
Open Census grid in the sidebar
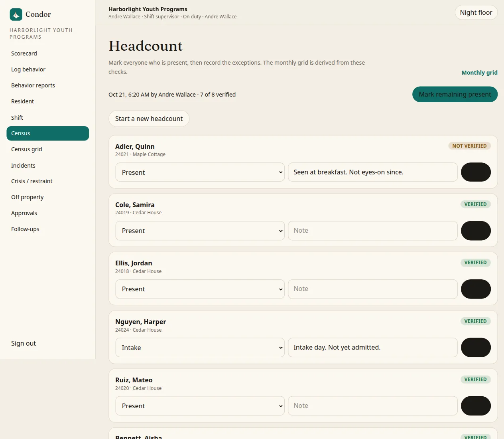[47, 149]
